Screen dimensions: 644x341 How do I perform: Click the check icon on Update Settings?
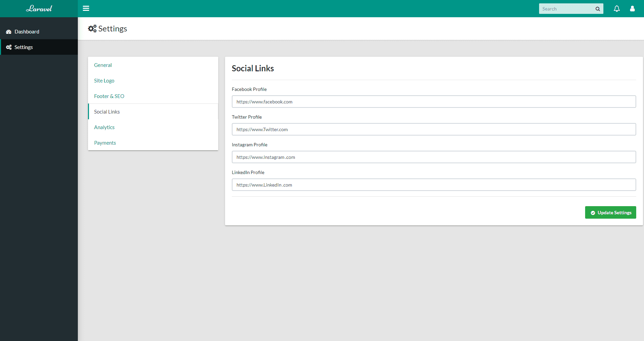(593, 213)
